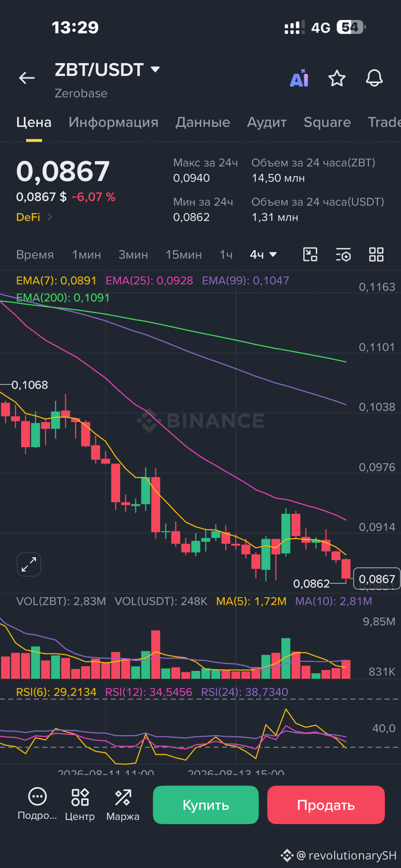This screenshot has height=868, width=401.
Task: Tap the -6,07 % change value
Action: point(93,197)
